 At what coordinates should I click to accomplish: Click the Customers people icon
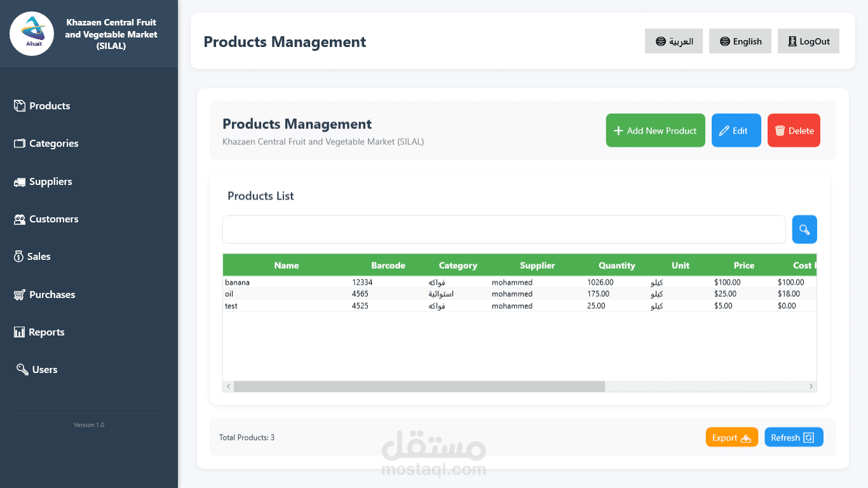(20, 219)
